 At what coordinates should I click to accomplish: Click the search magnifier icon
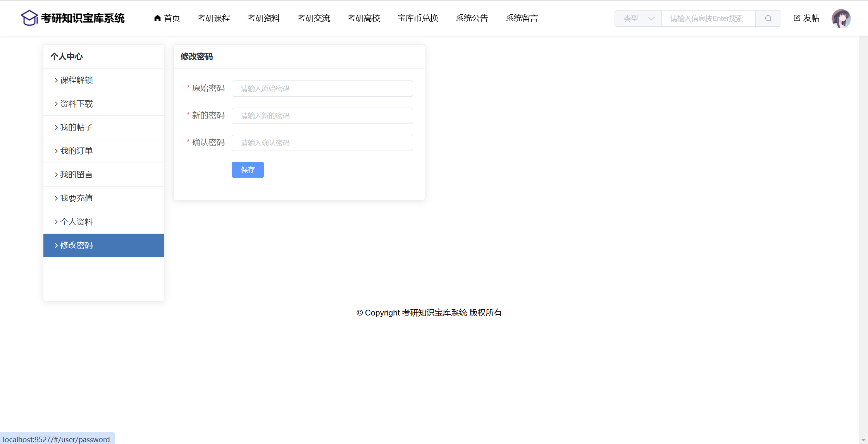(x=768, y=18)
